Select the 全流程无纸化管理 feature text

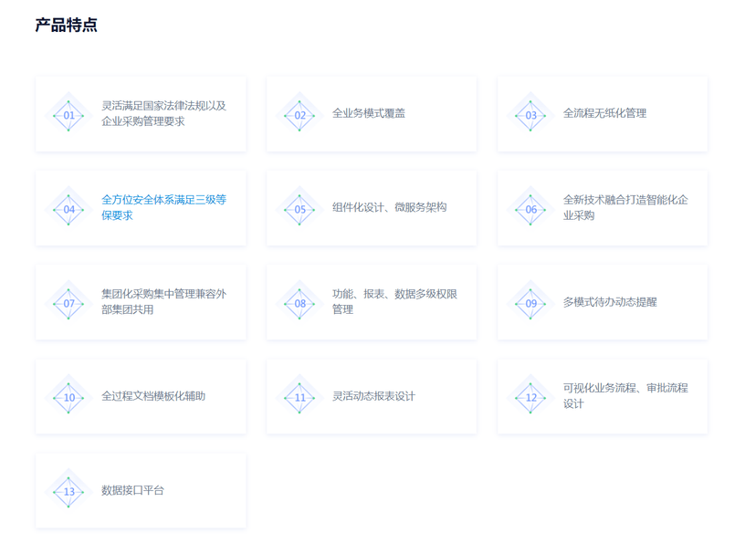coord(604,113)
